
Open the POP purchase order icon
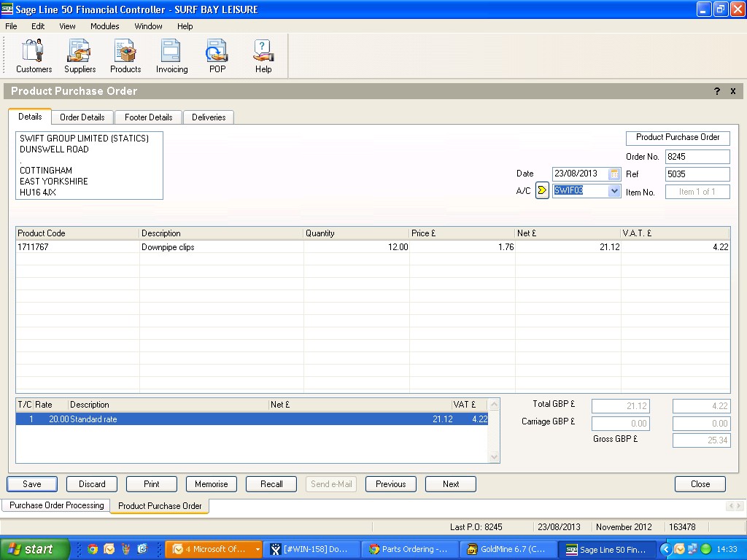click(x=217, y=56)
